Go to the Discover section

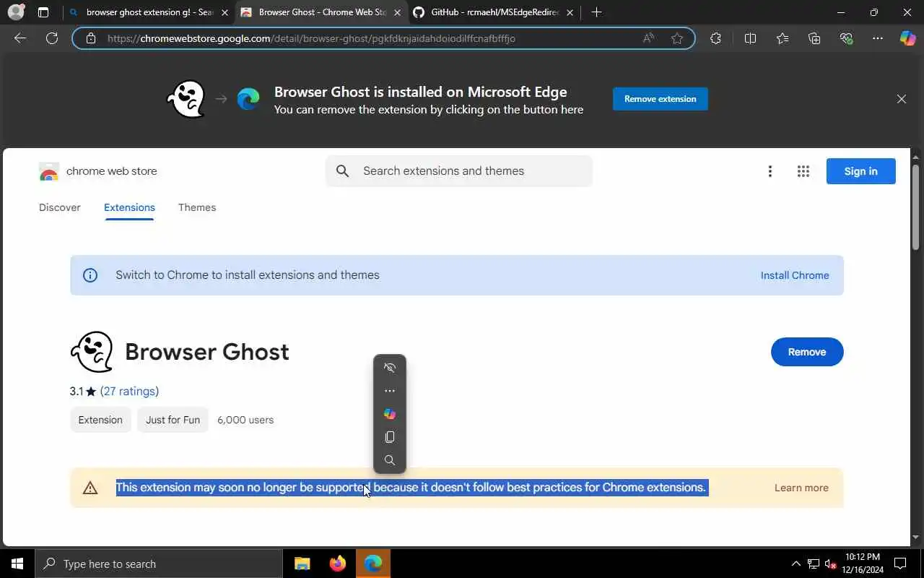60,207
